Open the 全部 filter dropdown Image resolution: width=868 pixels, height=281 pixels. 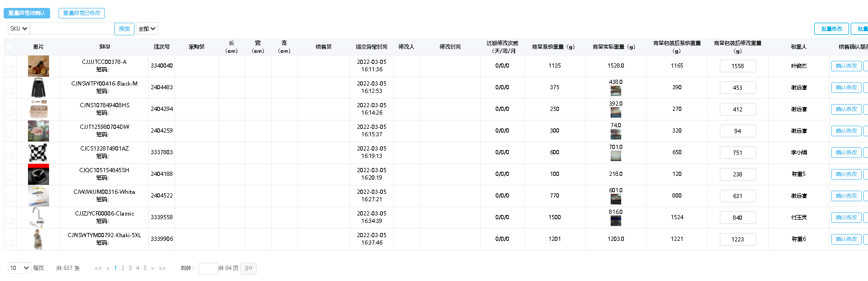click(147, 29)
